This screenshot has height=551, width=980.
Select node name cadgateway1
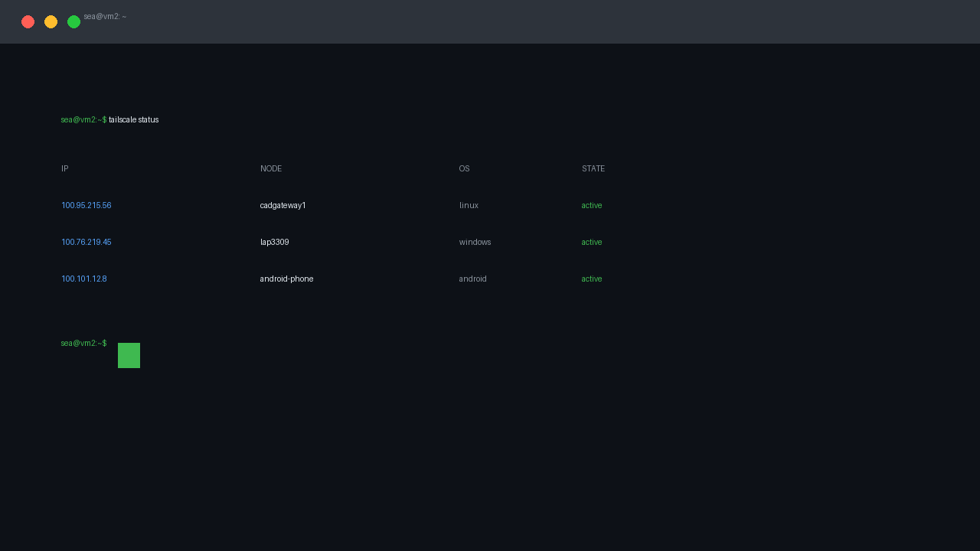(283, 205)
